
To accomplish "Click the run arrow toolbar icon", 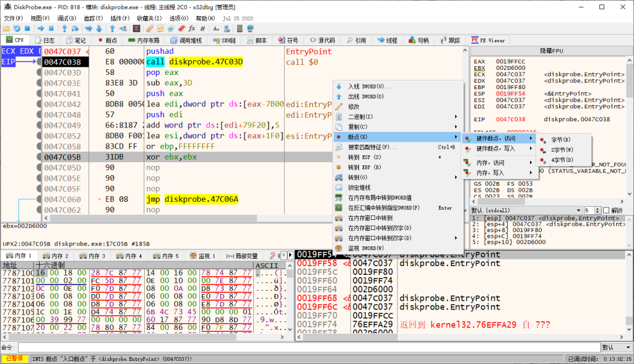I will click(x=41, y=28).
